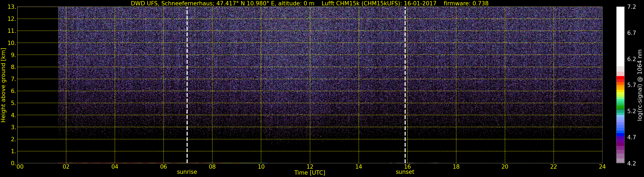
Task: Select the instrument name "Lufft CHM15k (CHM15kUFS)"
Action: point(361,3)
